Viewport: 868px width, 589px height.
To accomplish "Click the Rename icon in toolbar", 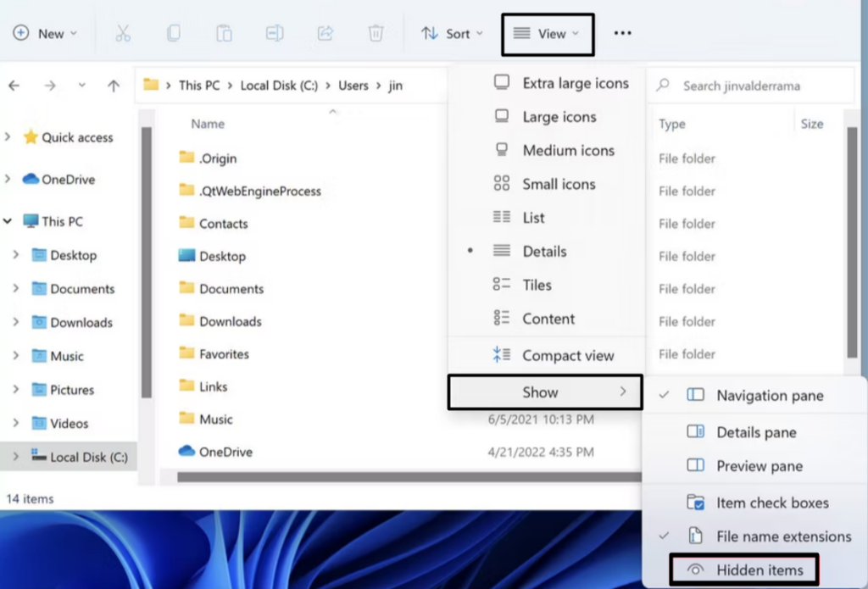I will (x=275, y=34).
